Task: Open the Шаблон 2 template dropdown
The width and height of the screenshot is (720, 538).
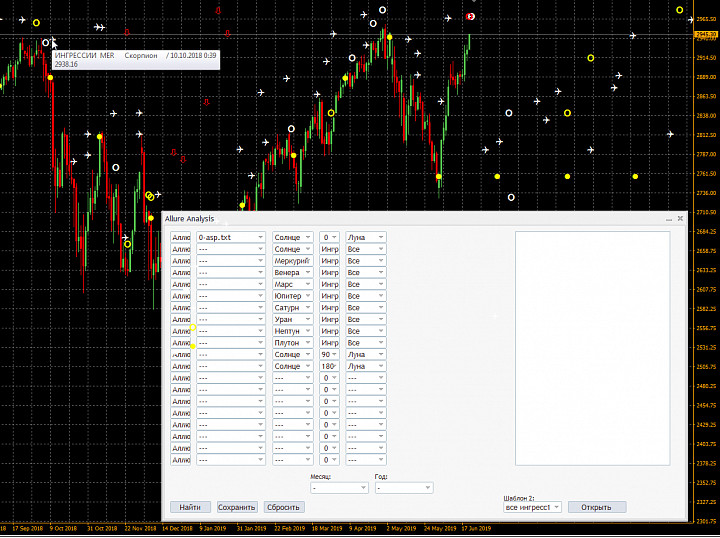Action: point(532,507)
